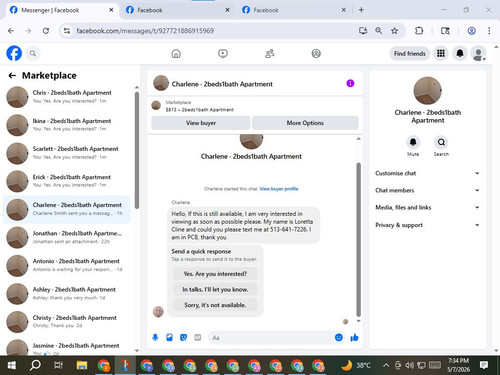Mute the Charlene conversation
The height and width of the screenshot is (375, 500).
(413, 143)
